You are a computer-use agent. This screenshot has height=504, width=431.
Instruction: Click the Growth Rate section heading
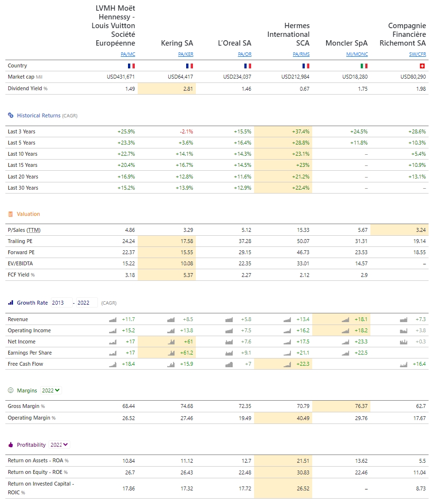click(32, 303)
